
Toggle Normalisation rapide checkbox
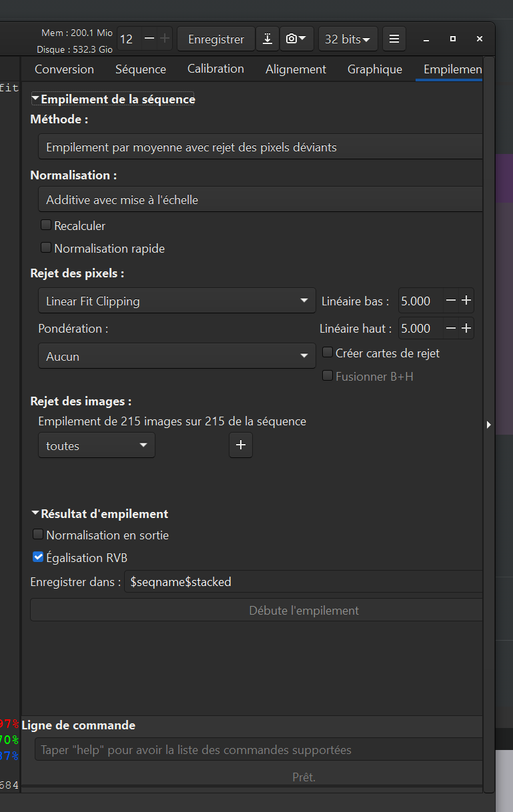[x=46, y=248]
